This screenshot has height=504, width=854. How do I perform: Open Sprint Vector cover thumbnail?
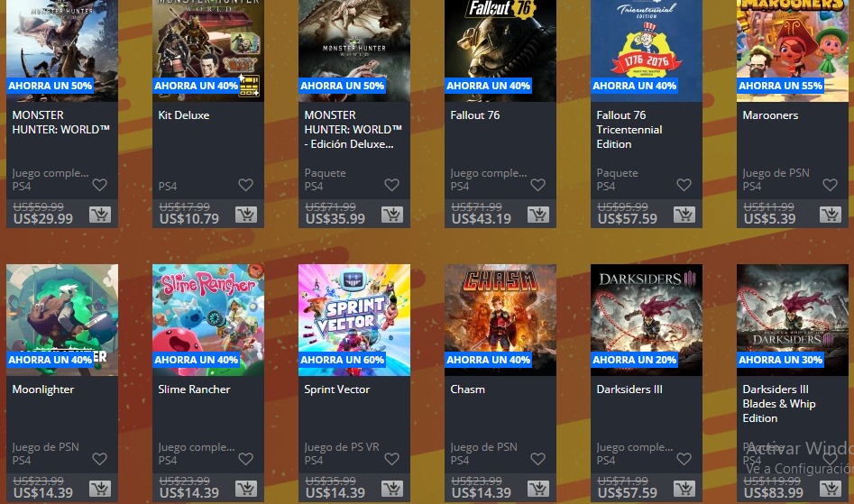click(354, 320)
